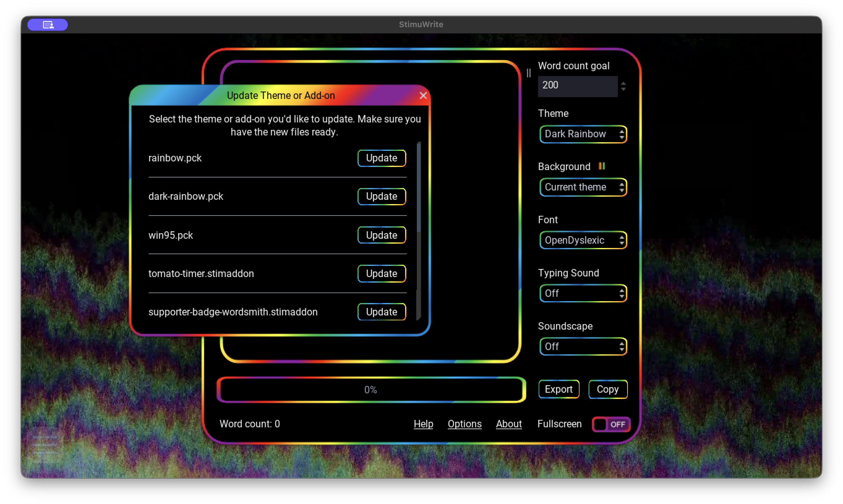Expand the Font dropdown showing OpenDyslexic
Viewport: 843px width, 504px height.
pyautogui.click(x=583, y=241)
